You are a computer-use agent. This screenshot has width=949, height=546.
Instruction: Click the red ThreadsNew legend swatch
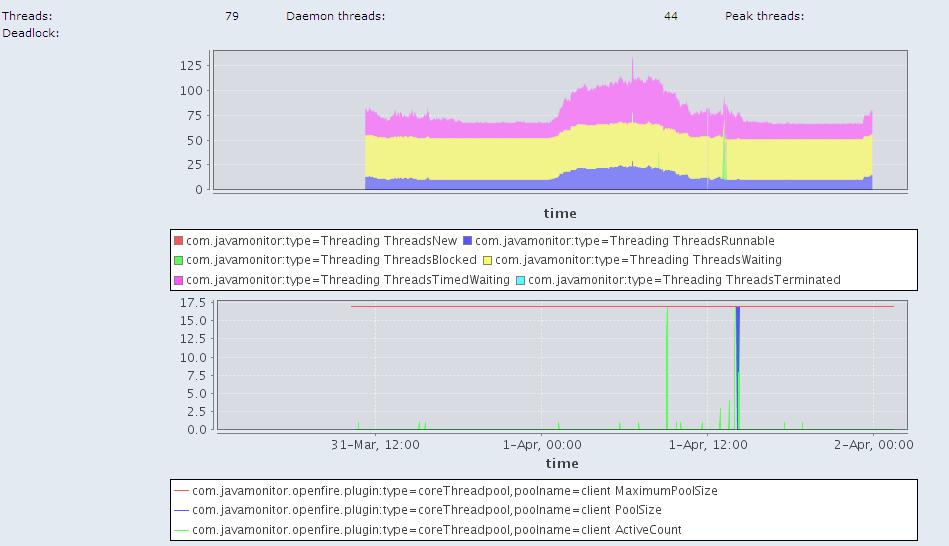point(179,240)
